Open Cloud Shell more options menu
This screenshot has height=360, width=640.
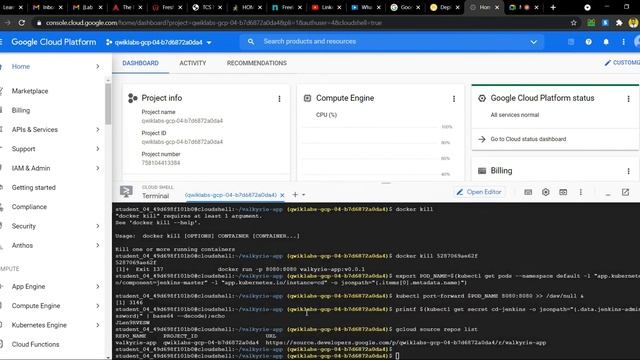580,192
